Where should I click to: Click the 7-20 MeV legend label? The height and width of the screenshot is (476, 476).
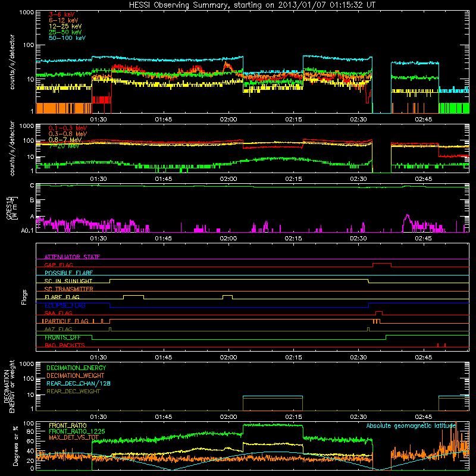click(64, 146)
